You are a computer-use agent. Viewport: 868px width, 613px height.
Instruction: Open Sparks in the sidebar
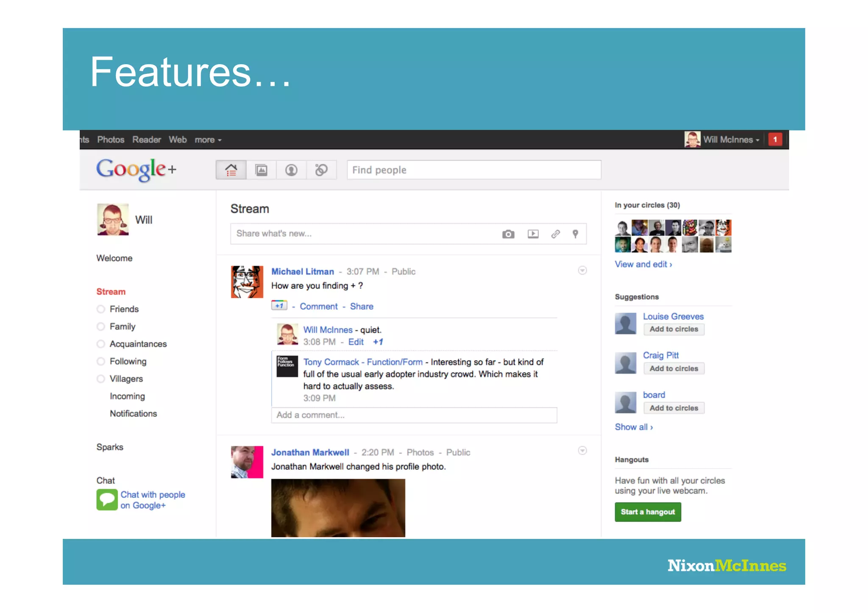point(110,447)
